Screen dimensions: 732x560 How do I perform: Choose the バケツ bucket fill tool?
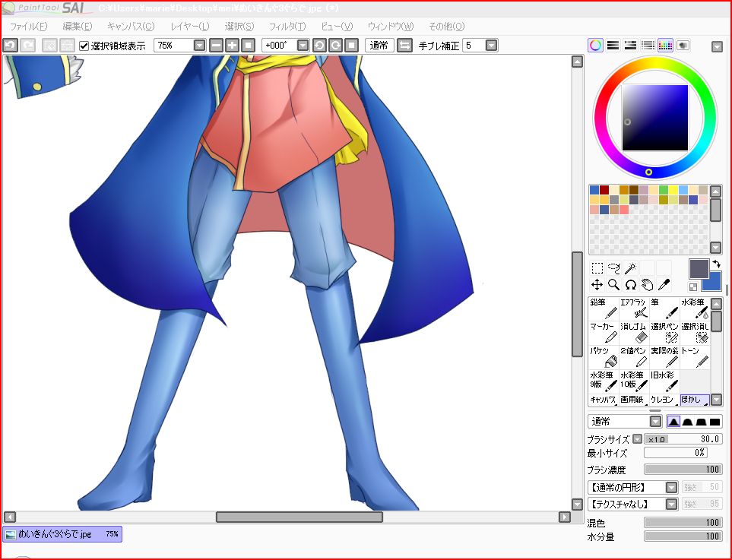(x=603, y=357)
